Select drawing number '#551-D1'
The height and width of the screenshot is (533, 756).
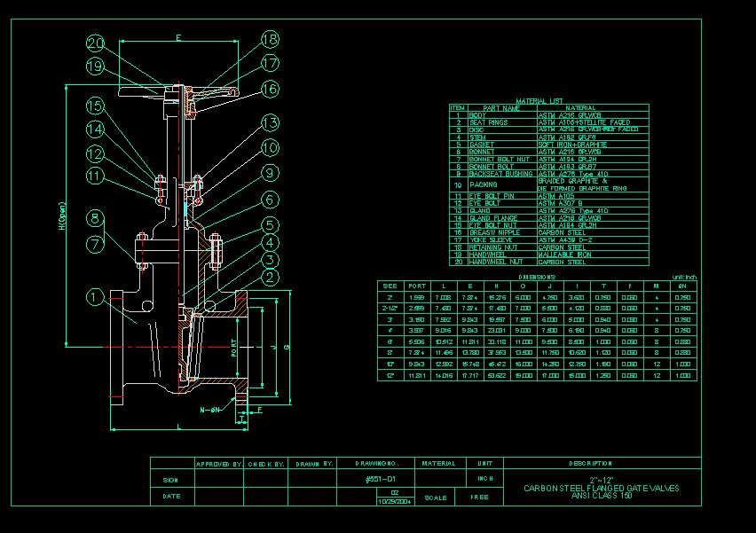pyautogui.click(x=381, y=479)
